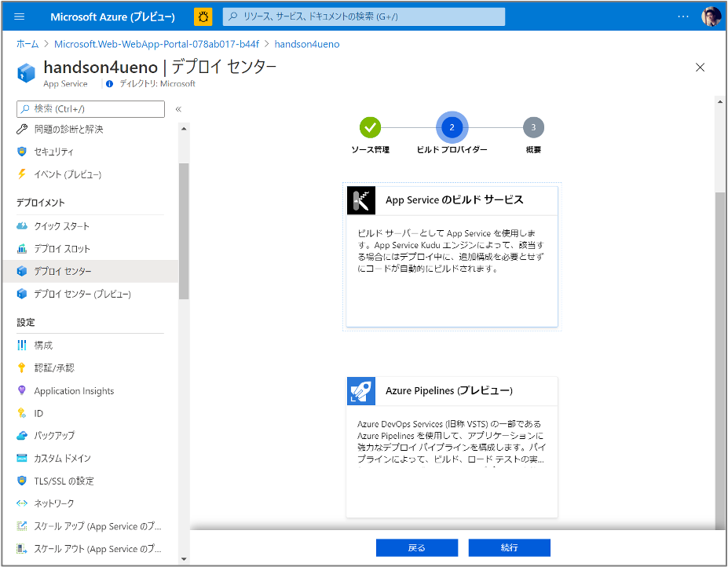The height and width of the screenshot is (567, 728).
Task: Click the key icon beside ID
Action: pyautogui.click(x=22, y=413)
